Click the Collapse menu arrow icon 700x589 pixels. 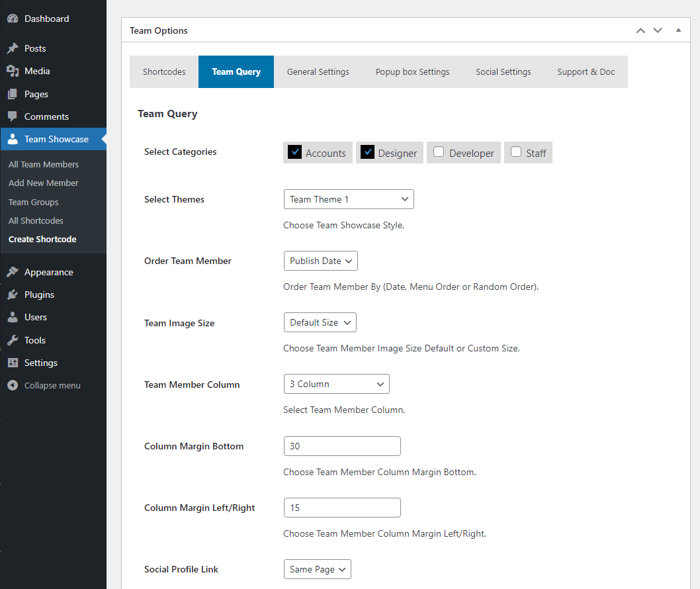[13, 385]
